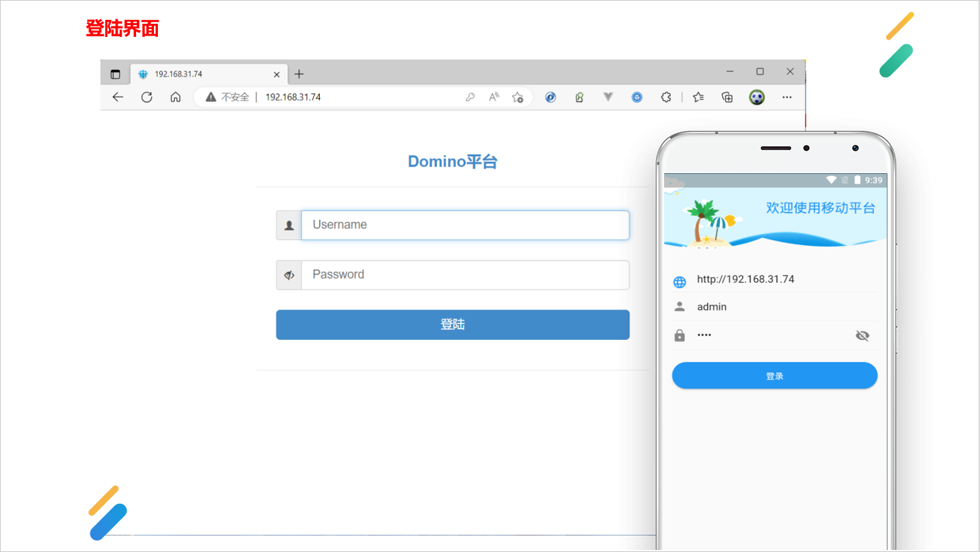Tap the 登录 button on phone
Image resolution: width=980 pixels, height=552 pixels.
774,375
